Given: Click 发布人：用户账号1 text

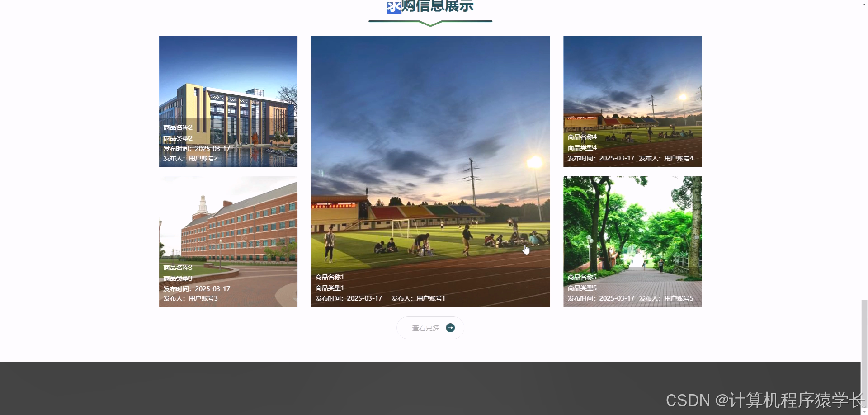Looking at the screenshot, I should (x=418, y=298).
